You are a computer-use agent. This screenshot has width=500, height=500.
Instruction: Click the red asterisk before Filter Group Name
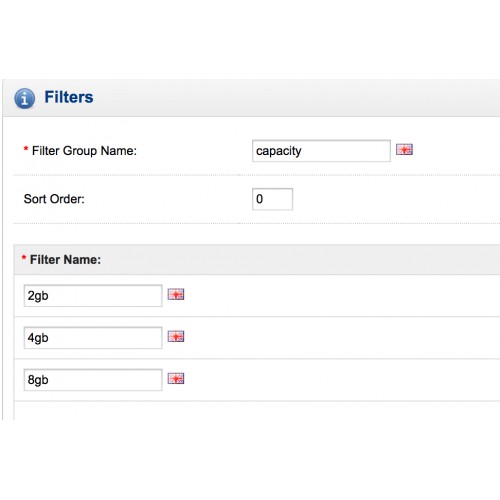coord(26,149)
